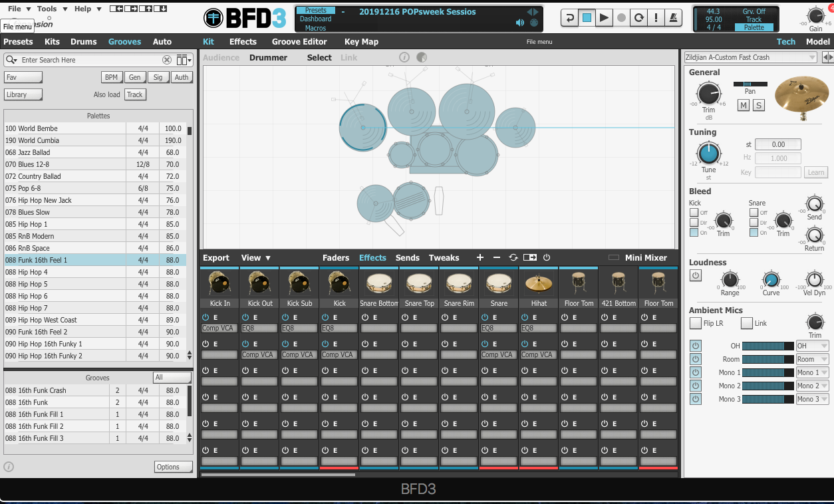Click the Options button
This screenshot has height=504, width=834.
[174, 467]
